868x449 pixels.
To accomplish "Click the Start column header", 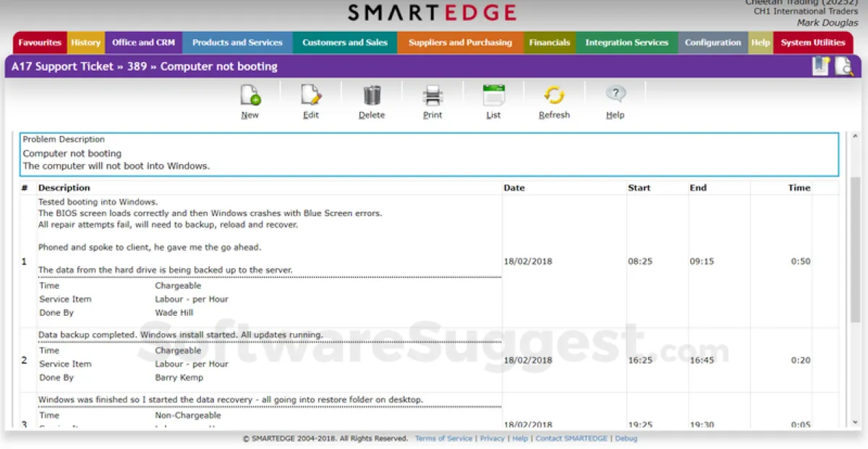I will [x=639, y=188].
